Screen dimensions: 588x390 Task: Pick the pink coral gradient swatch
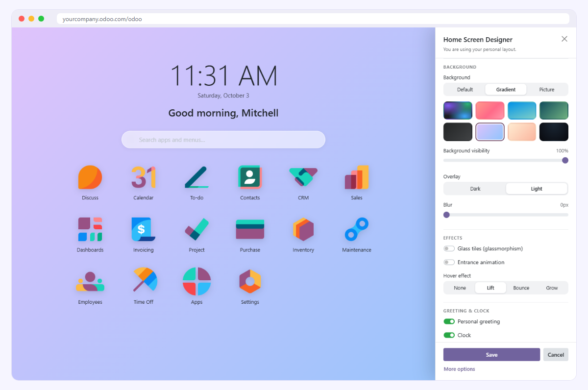click(490, 110)
